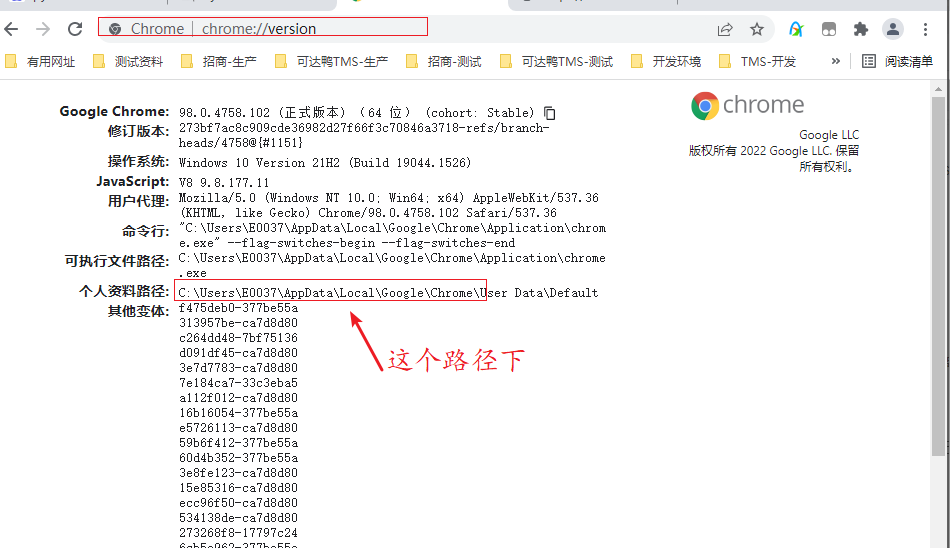
Task: Click variation 16b16054-377be55a
Action: coord(238,413)
